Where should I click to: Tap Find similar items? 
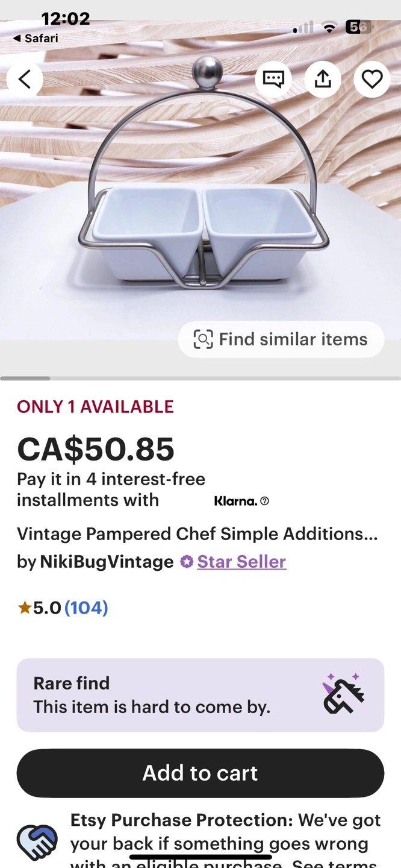[281, 339]
